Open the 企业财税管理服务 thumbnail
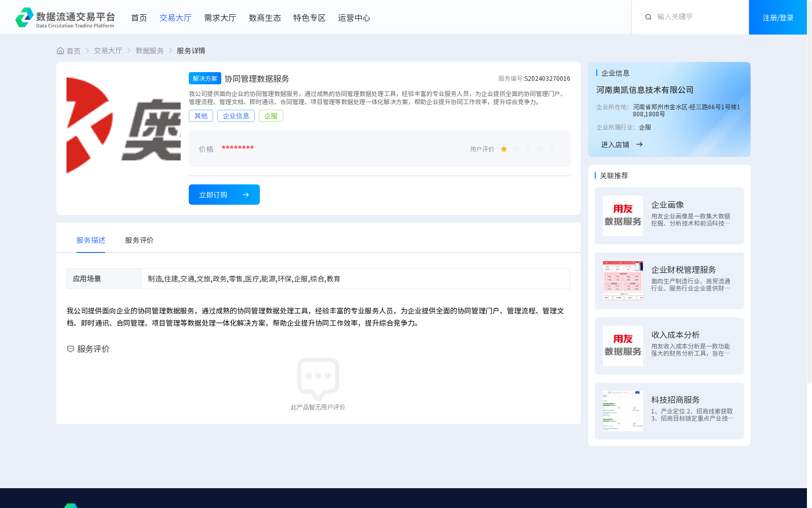The height and width of the screenshot is (508, 812). click(x=623, y=281)
